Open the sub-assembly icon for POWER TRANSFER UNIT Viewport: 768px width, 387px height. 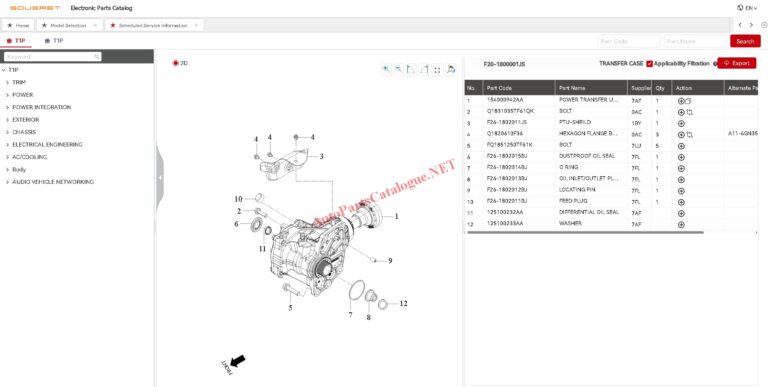click(688, 101)
